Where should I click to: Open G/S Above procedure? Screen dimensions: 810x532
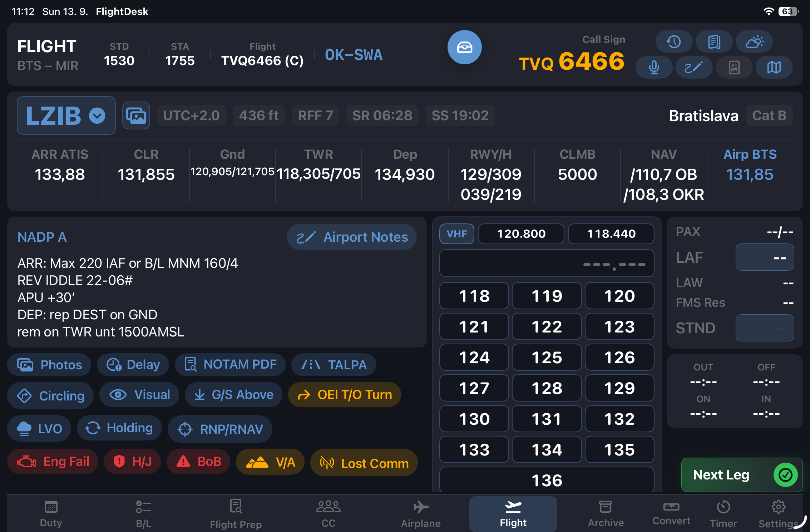coord(233,395)
